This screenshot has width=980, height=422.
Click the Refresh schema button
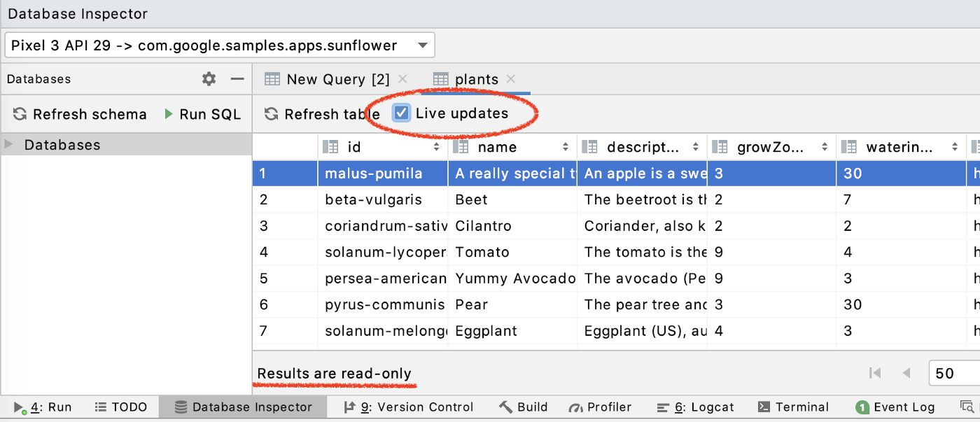point(80,114)
